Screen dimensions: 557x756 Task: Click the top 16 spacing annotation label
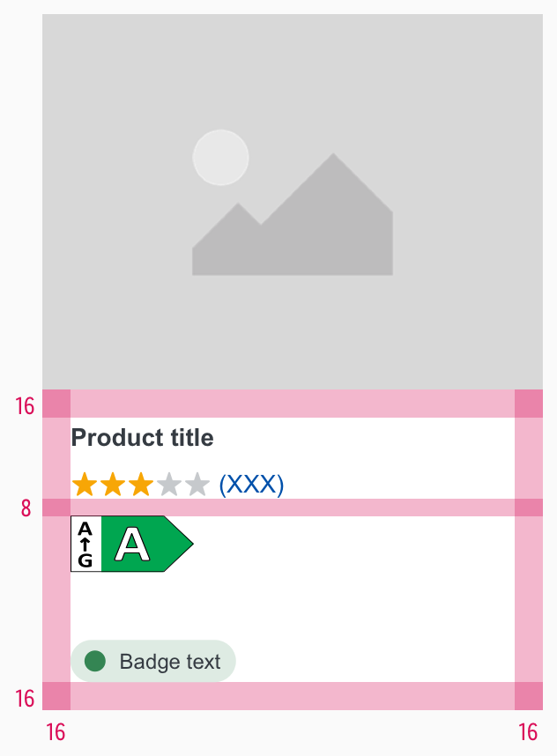click(x=25, y=406)
